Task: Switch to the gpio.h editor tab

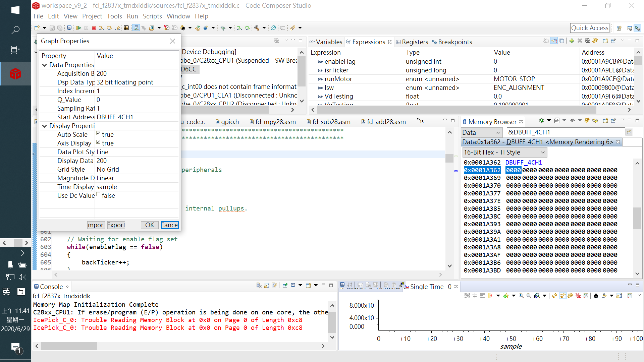Action: (227, 122)
